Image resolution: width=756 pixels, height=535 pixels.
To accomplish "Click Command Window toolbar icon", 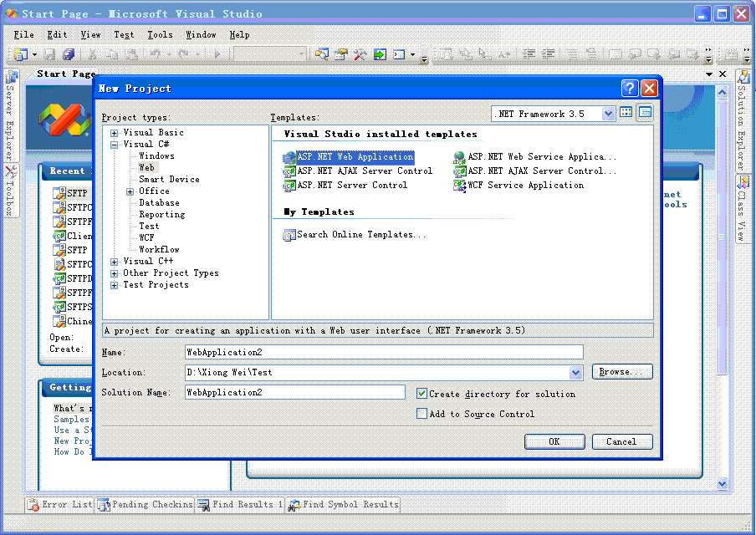I will pyautogui.click(x=399, y=54).
